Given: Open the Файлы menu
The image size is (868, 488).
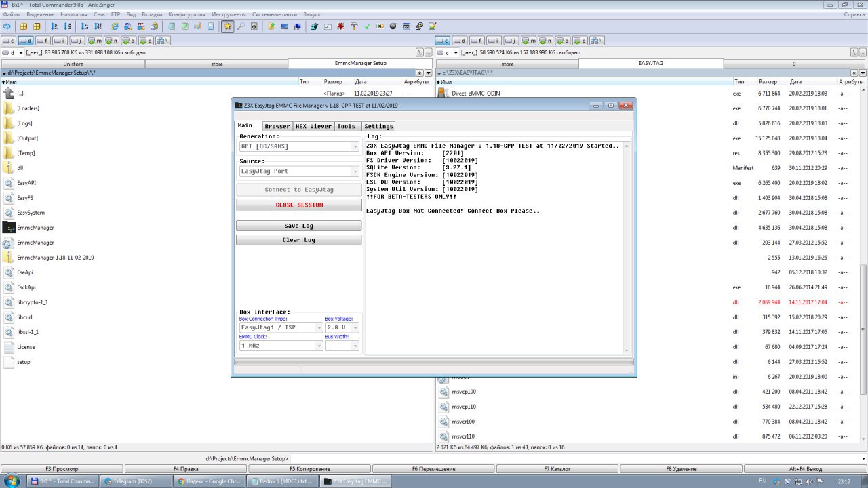Looking at the screenshot, I should tap(12, 14).
